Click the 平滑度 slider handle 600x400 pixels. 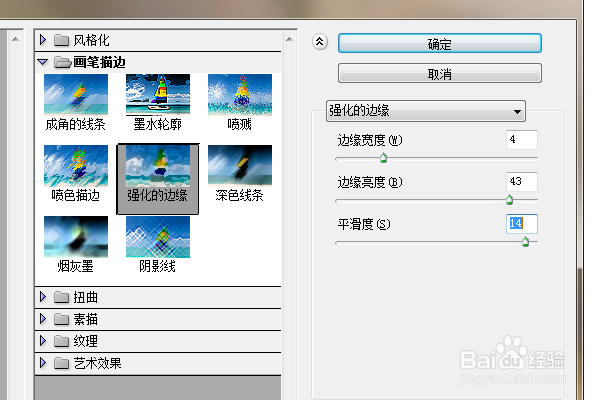(x=525, y=242)
